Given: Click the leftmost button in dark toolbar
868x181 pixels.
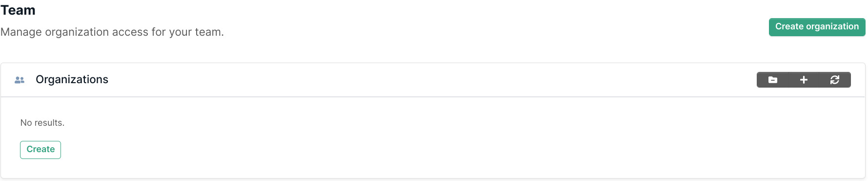Looking at the screenshot, I should tap(773, 80).
